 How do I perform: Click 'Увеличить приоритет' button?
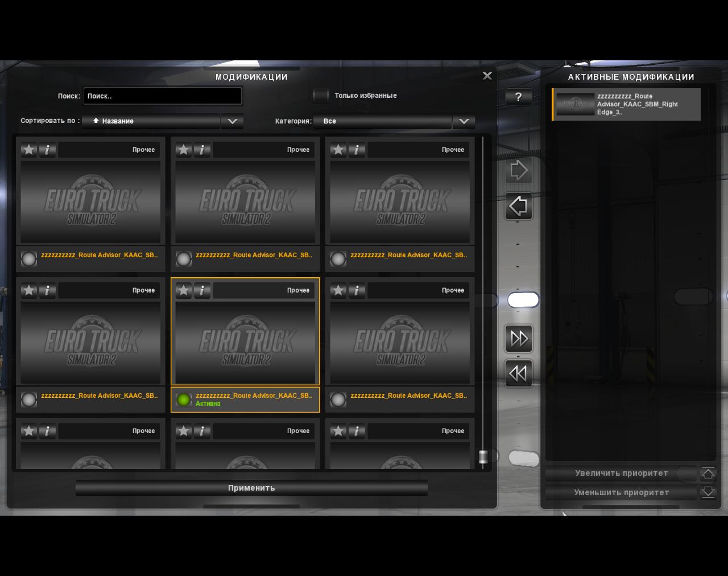(x=621, y=473)
